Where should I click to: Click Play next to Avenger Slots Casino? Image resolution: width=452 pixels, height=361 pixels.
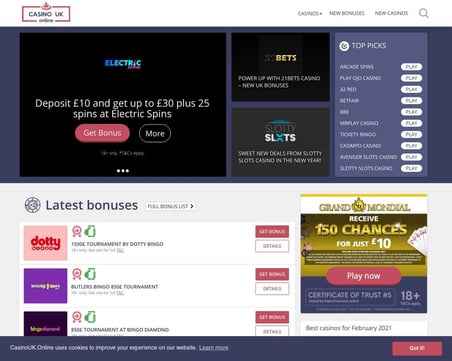coord(411,157)
